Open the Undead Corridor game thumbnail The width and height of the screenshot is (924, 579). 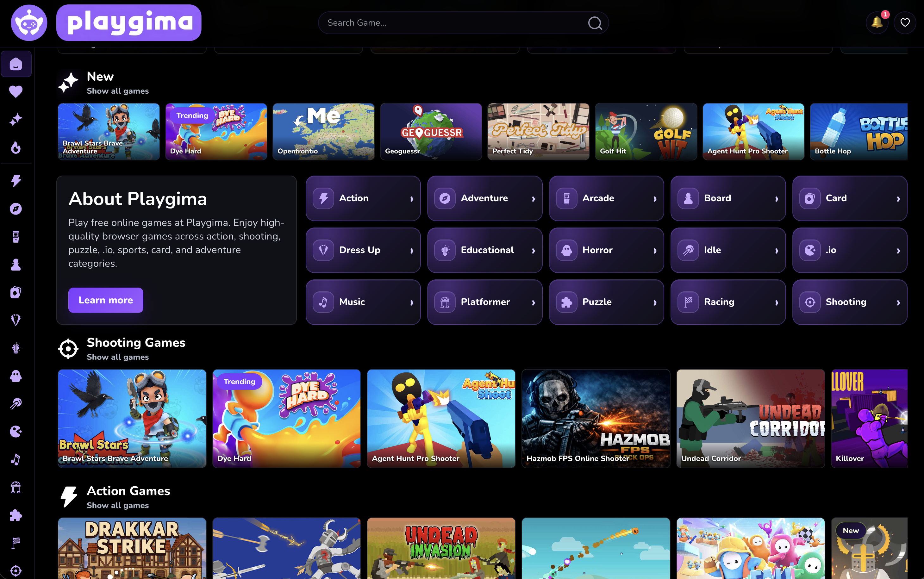coord(751,418)
